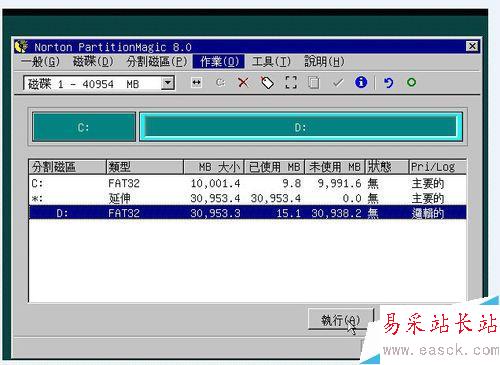Image resolution: width=500 pixels, height=365 pixels.
Task: Click the 9,991.6 unused cell
Action: [339, 183]
